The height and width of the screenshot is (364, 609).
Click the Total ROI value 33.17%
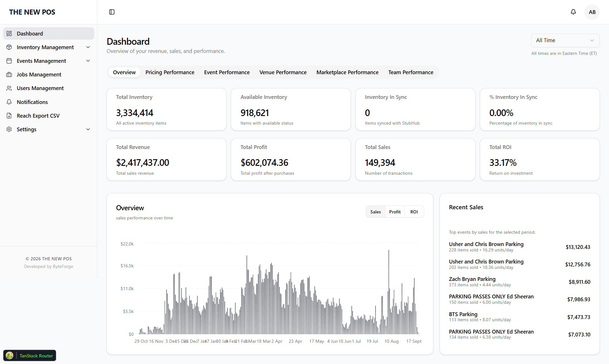(503, 163)
